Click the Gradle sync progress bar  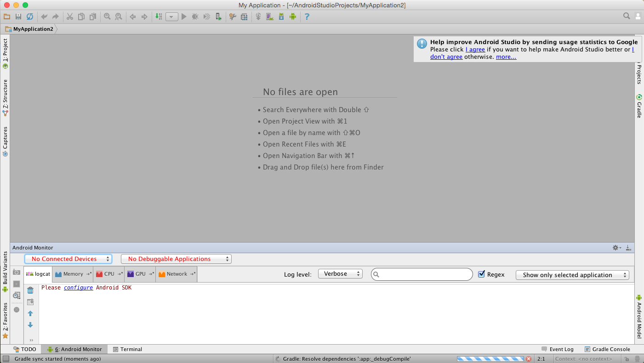tap(490, 359)
